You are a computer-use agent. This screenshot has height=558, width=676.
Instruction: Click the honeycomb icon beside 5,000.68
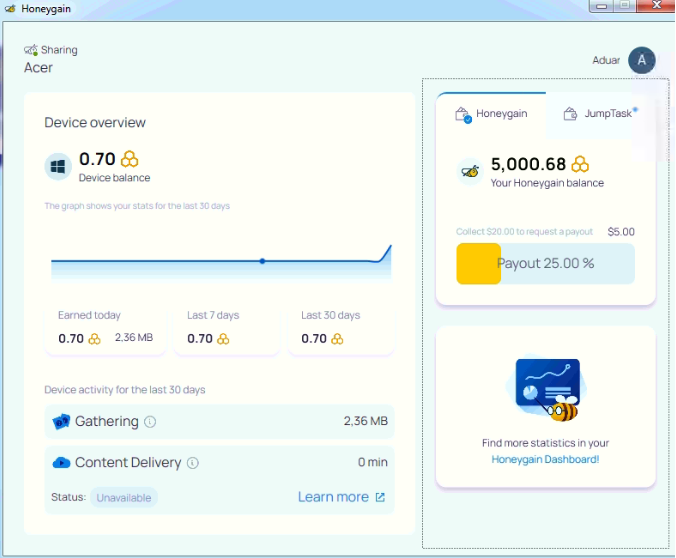point(580,164)
